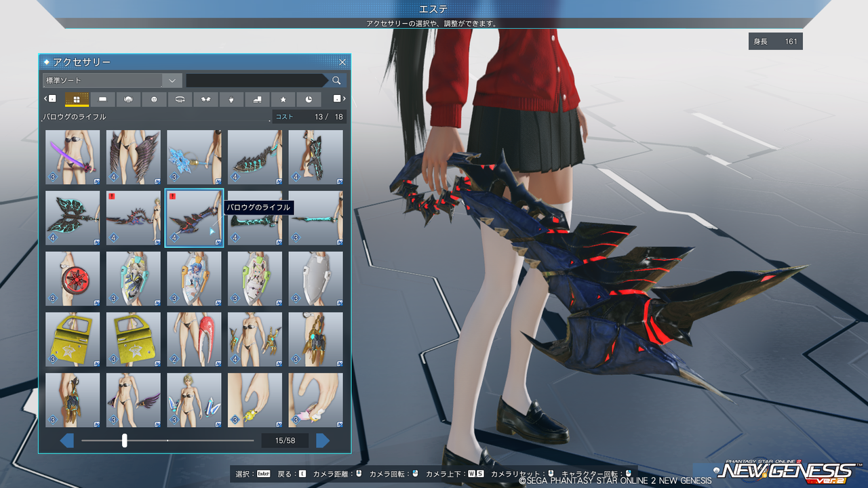The image size is (868, 488).
Task: Select the blue crystal blades accessory
Action: click(x=194, y=400)
